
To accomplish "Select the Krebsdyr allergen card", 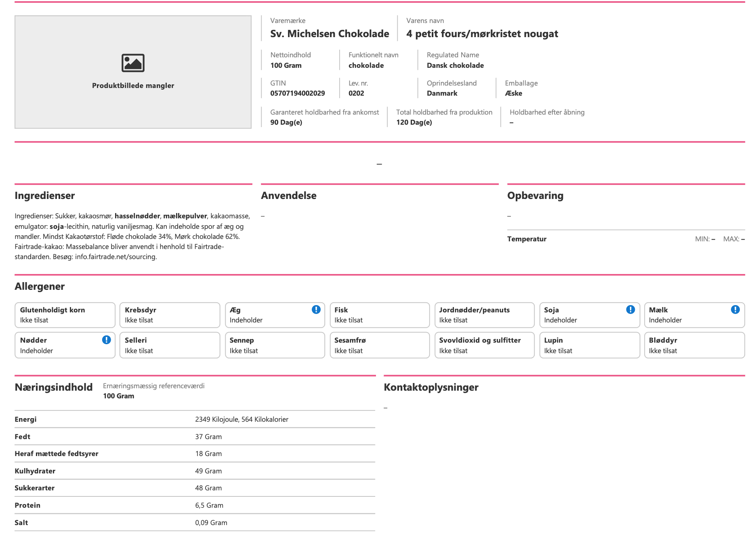I will point(170,315).
